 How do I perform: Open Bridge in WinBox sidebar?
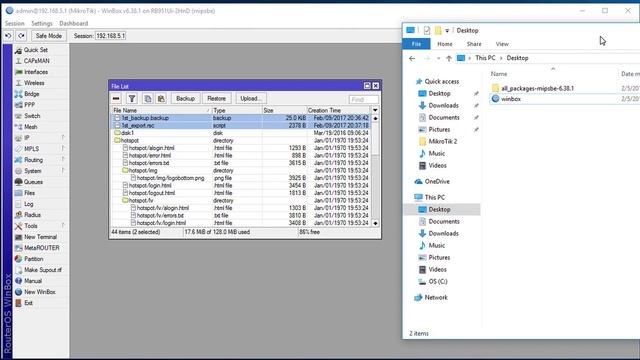click(32, 94)
